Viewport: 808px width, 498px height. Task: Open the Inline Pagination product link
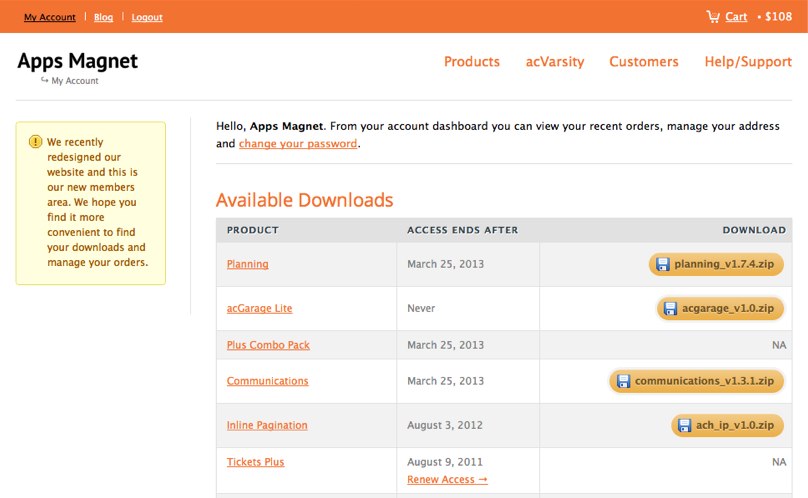pyautogui.click(x=267, y=425)
